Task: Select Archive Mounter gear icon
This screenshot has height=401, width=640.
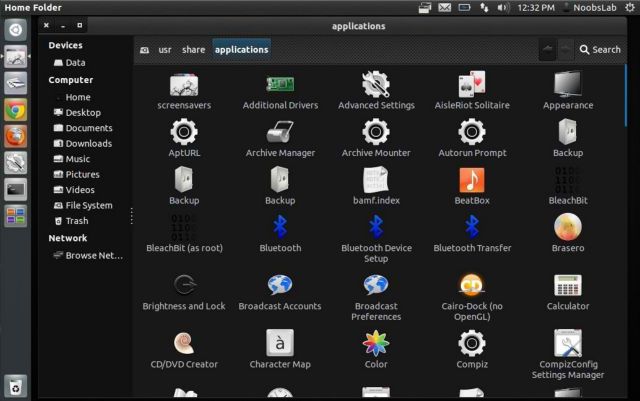Action: click(376, 131)
